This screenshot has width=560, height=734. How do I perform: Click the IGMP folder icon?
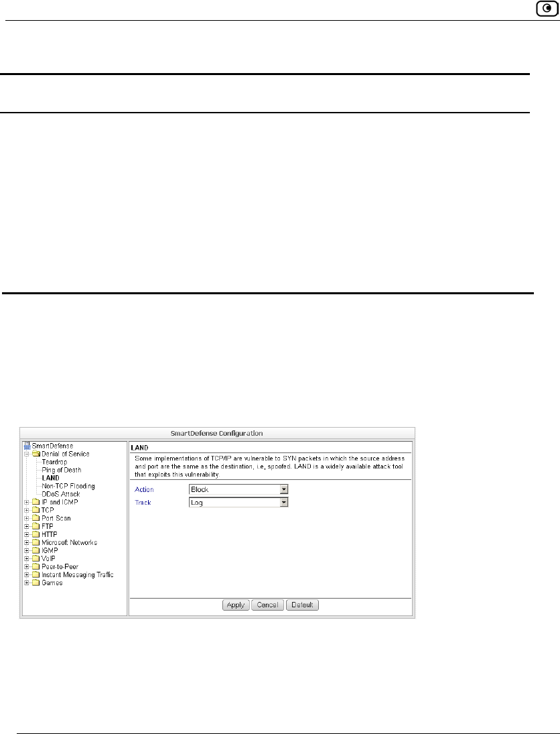click(36, 550)
